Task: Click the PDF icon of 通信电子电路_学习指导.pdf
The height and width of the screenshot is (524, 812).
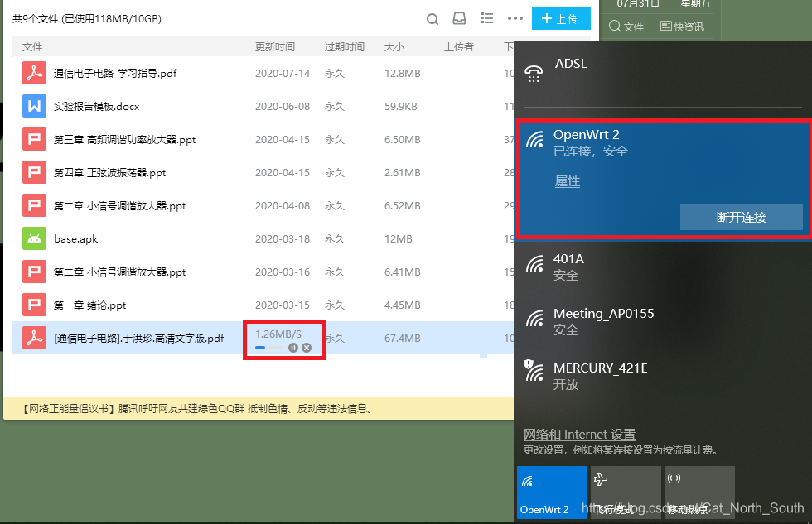Action: pyautogui.click(x=34, y=73)
